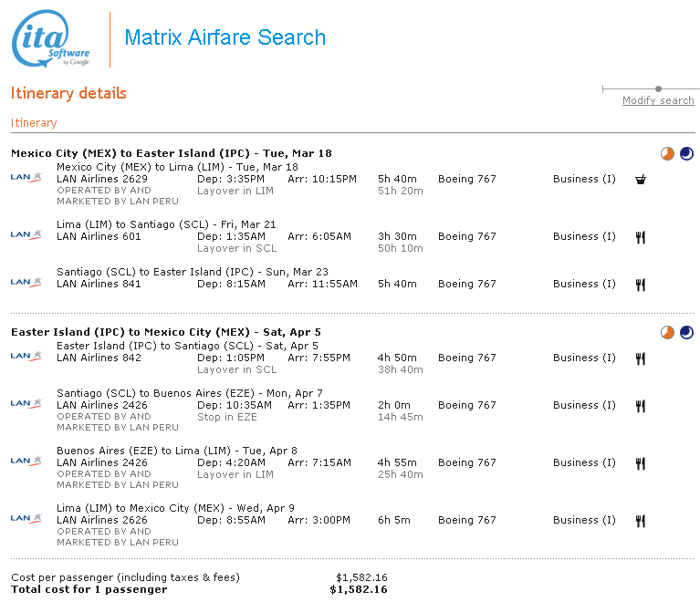Image resolution: width=700 pixels, height=602 pixels.
Task: Click Boeing 767 aircraft for flight 2626
Action: coord(467,520)
